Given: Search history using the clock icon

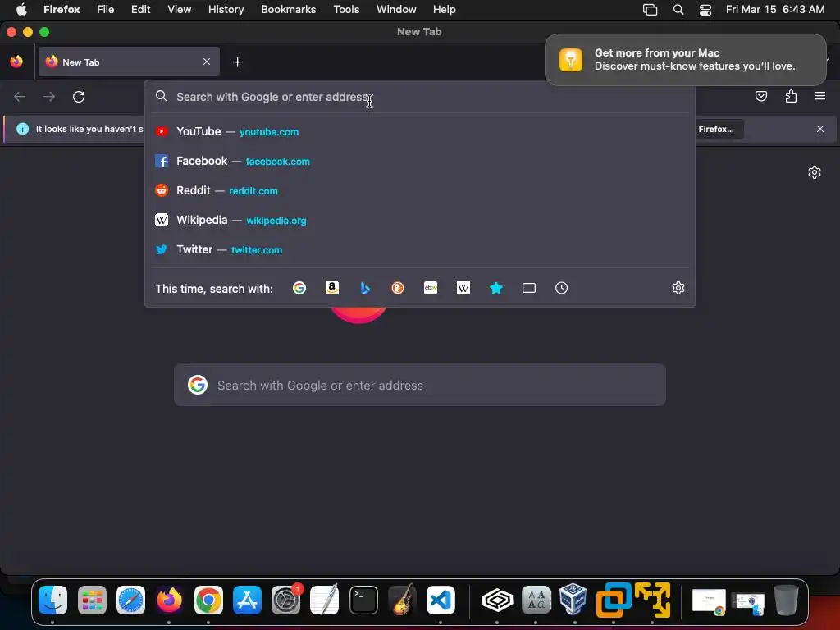Looking at the screenshot, I should (x=561, y=288).
